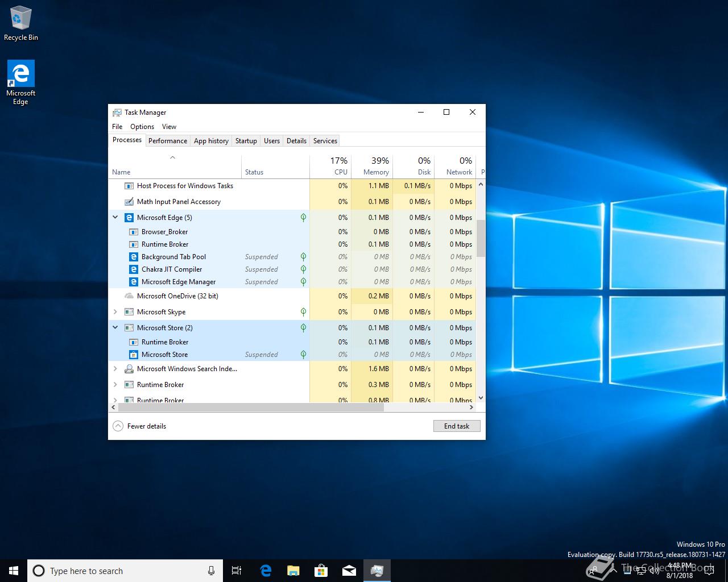
Task: Switch to the Performance tab
Action: [168, 141]
